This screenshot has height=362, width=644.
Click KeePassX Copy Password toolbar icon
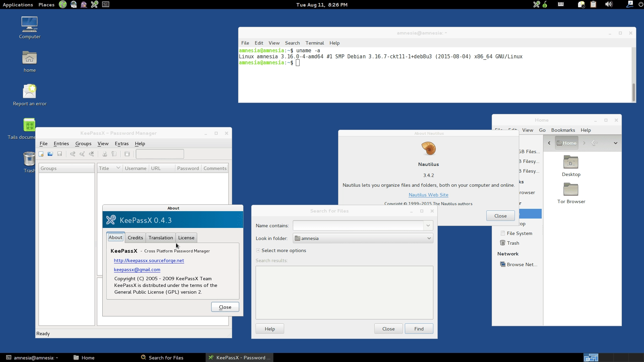[114, 154]
